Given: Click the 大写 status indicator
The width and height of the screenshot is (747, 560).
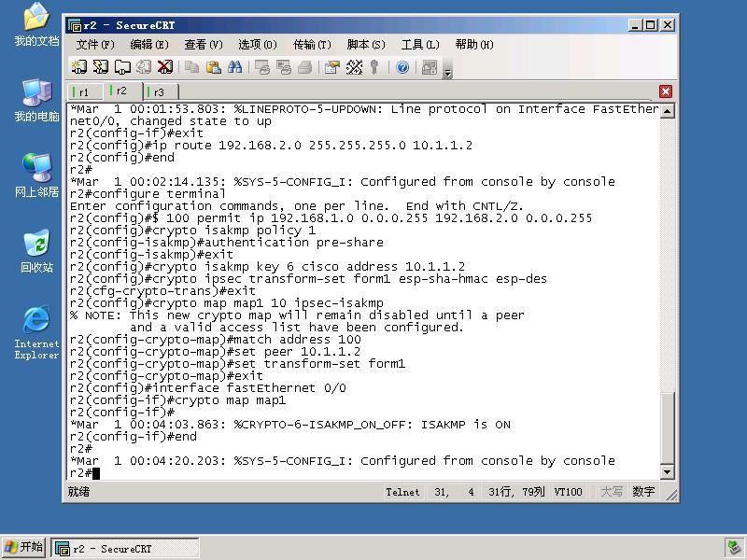Looking at the screenshot, I should pos(612,492).
